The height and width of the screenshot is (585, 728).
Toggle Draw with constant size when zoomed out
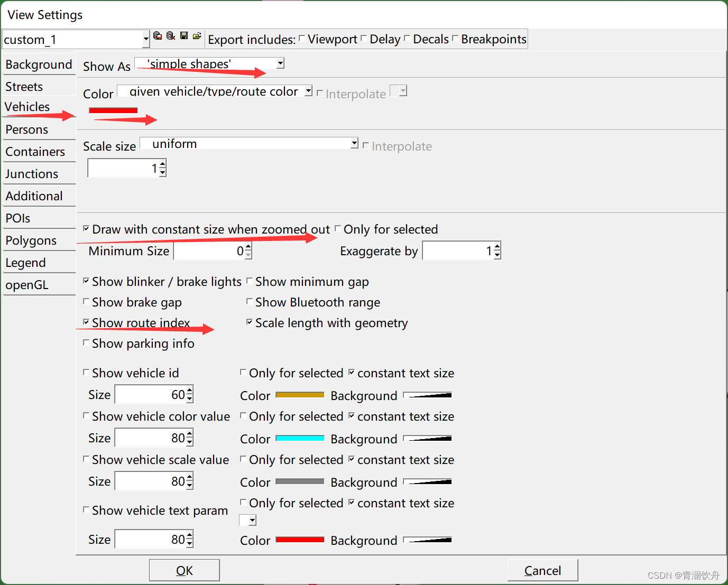pos(86,228)
